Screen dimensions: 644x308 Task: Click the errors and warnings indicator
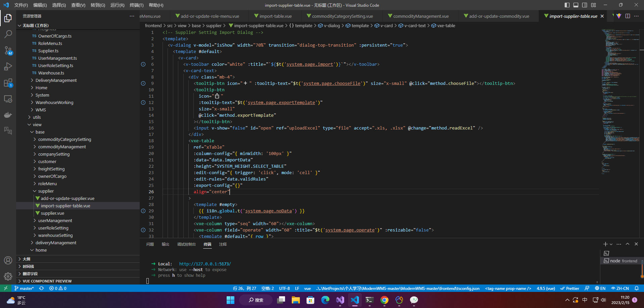pos(58,288)
